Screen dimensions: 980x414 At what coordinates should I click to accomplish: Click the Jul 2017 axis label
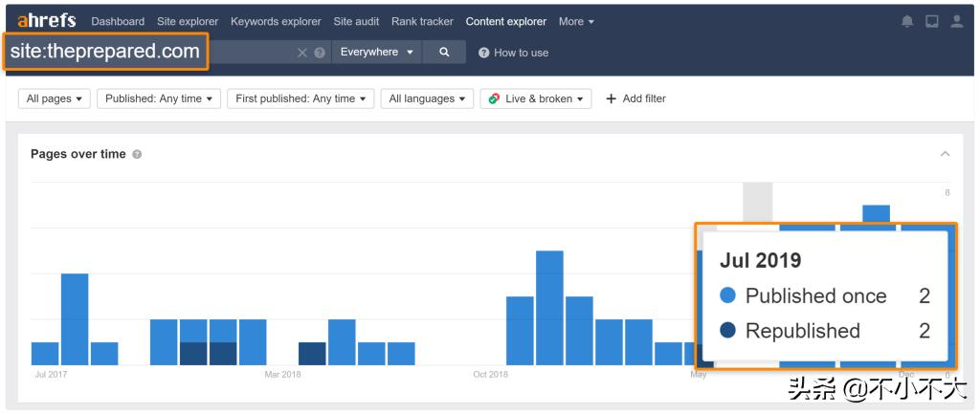click(52, 375)
